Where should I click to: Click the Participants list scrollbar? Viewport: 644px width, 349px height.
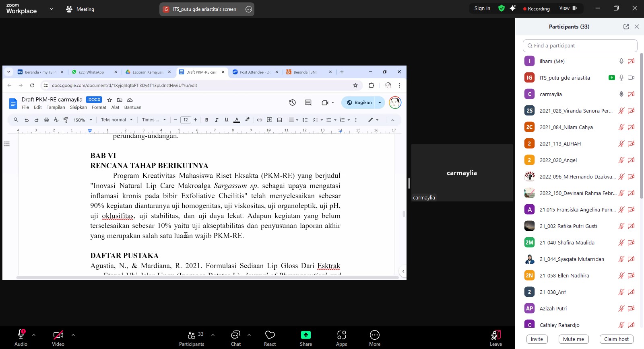click(x=641, y=125)
